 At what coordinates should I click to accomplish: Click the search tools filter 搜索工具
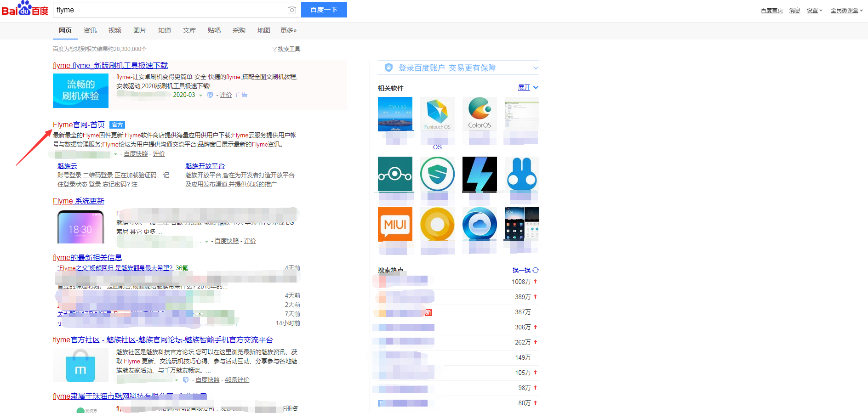click(x=286, y=49)
